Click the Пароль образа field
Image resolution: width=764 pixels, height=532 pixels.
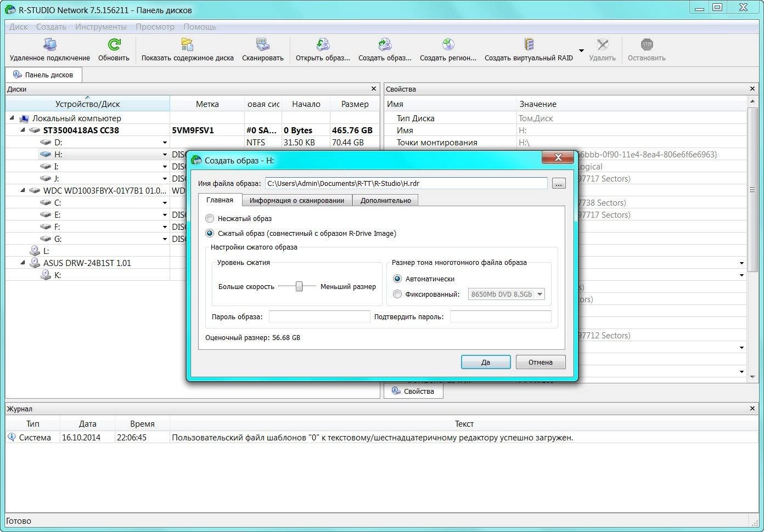(319, 316)
